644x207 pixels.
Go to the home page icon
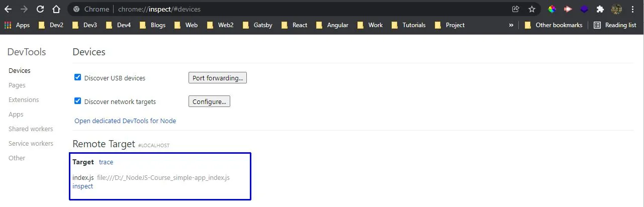tap(56, 9)
